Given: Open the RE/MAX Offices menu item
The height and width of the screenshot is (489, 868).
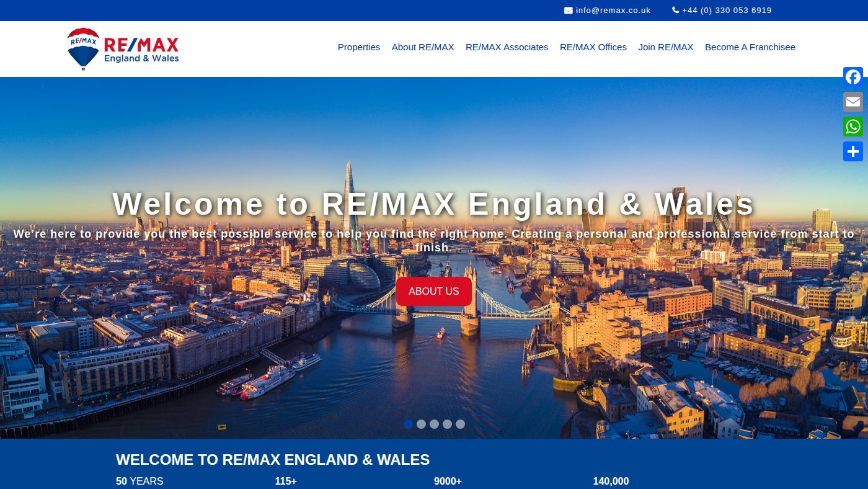Looking at the screenshot, I should click(593, 47).
